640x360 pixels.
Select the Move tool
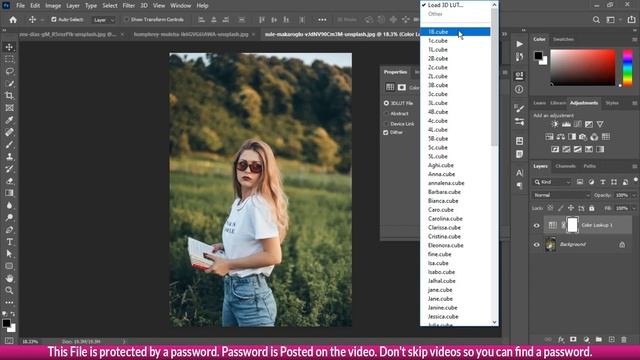[x=9, y=47]
